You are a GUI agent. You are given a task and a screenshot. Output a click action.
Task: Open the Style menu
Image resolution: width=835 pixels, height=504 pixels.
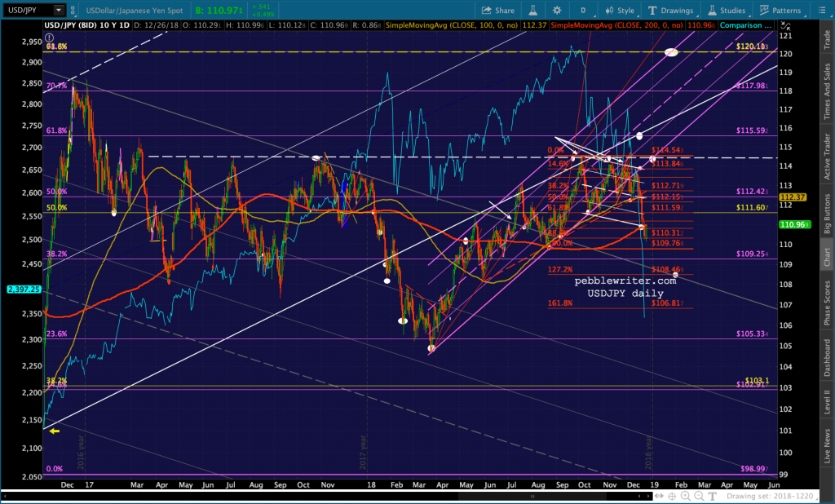[x=620, y=10]
